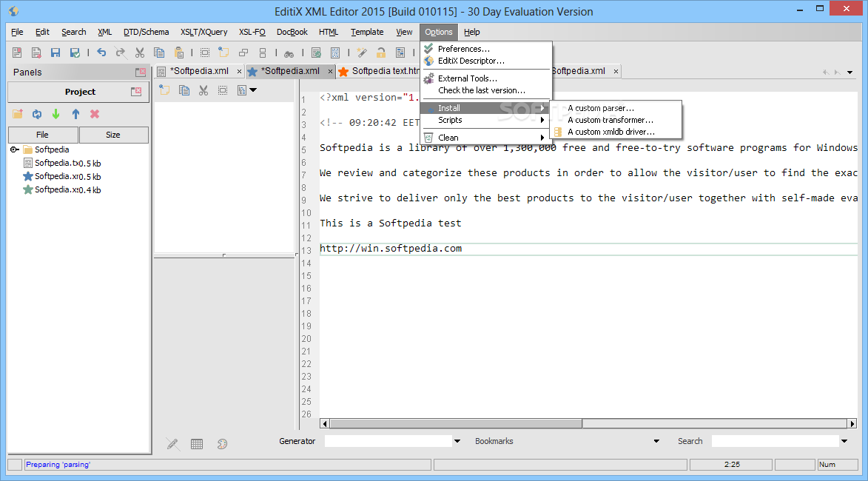Viewport: 868px width, 481px height.
Task: Open the DocBook menu
Action: [292, 32]
